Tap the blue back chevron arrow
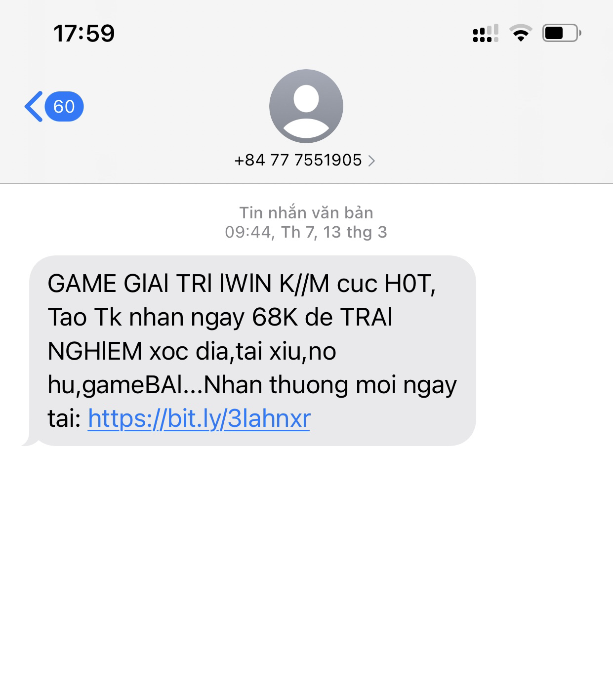 click(34, 106)
